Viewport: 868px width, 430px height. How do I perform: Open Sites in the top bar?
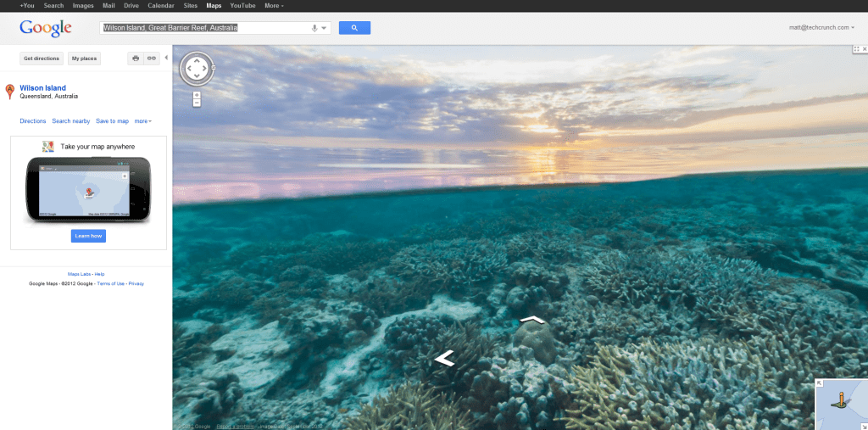pos(191,6)
